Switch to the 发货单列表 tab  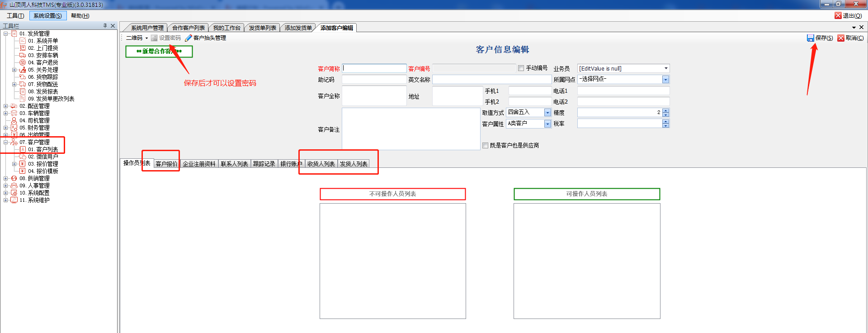(262, 28)
